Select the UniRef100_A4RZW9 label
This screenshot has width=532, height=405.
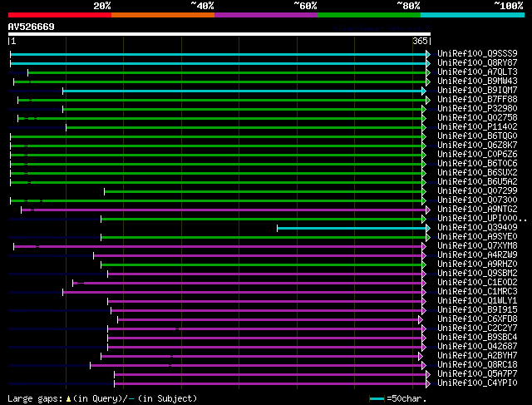click(x=477, y=255)
